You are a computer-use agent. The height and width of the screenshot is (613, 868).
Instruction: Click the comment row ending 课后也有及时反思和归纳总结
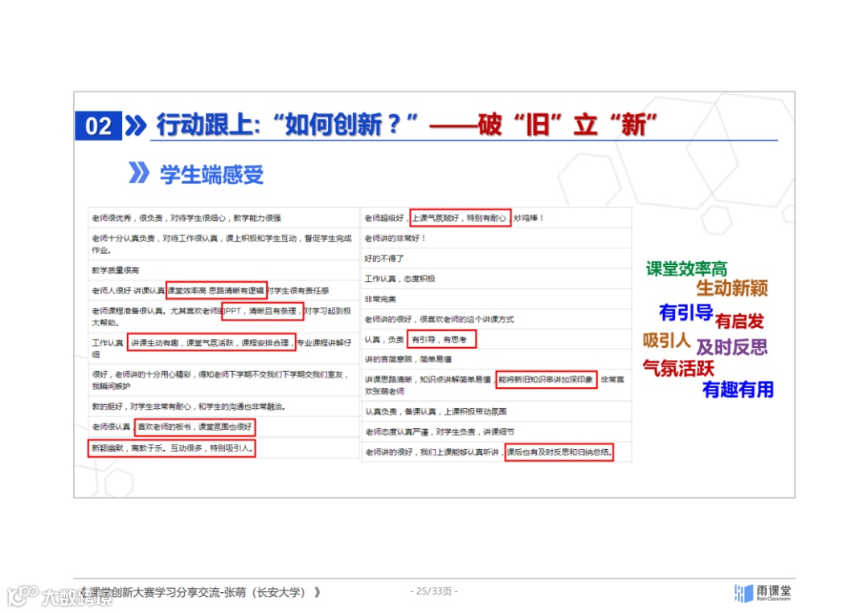497,452
